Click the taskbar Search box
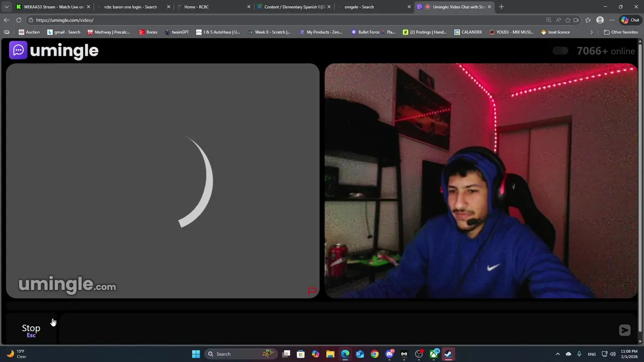644x362 pixels. [x=240, y=354]
